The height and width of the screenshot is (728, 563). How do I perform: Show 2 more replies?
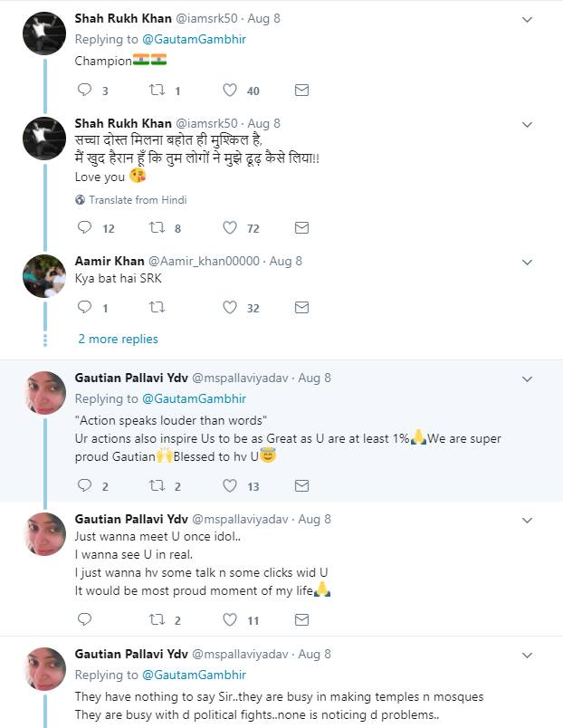[x=118, y=339]
